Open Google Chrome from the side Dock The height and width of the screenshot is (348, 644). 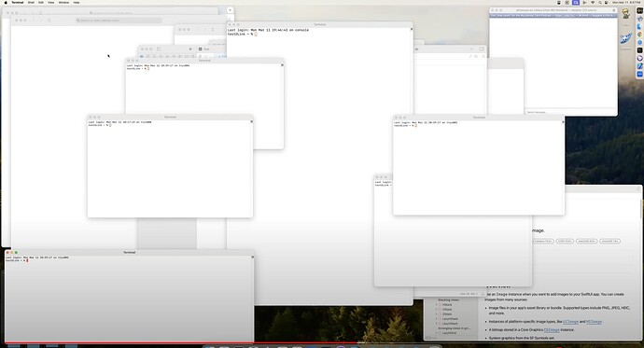pyautogui.click(x=640, y=35)
